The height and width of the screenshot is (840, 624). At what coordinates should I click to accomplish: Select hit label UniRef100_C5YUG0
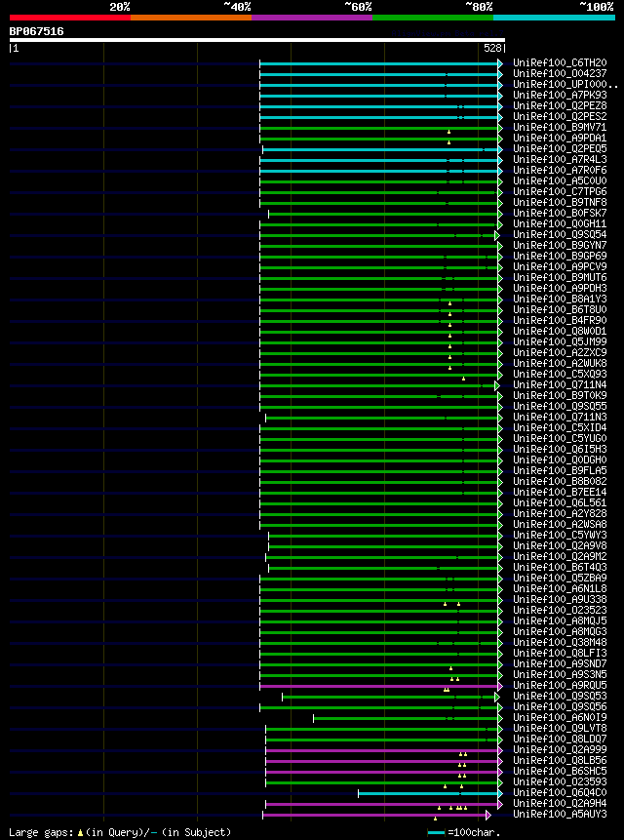pos(560,438)
